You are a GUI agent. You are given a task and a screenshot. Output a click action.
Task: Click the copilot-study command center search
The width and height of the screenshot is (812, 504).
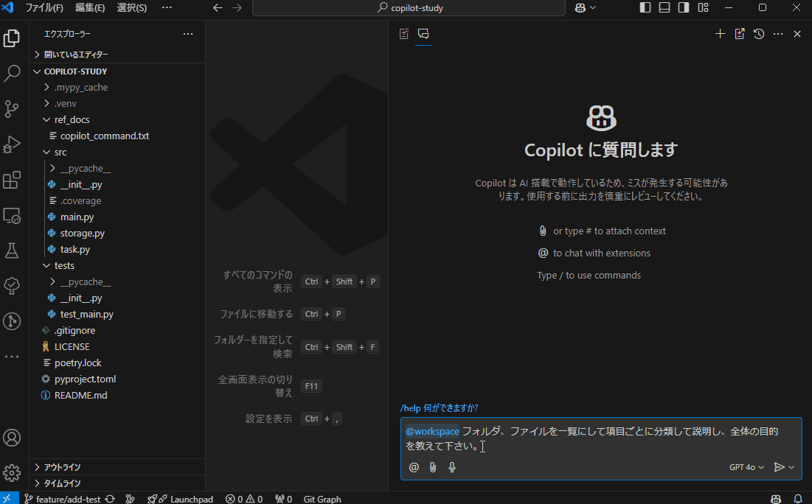point(409,8)
